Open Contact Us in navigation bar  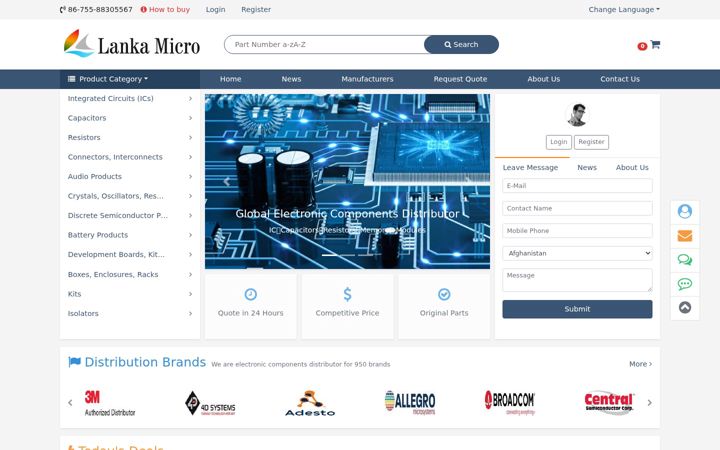coord(620,79)
